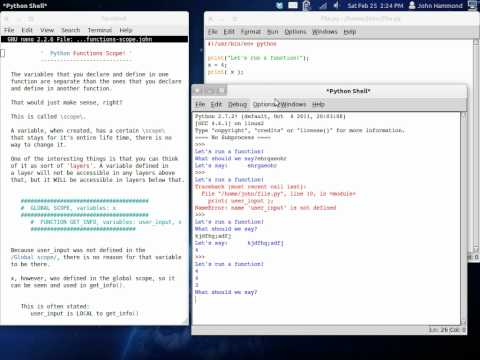Open the Help menu in the Python Shell window

pos(318,104)
